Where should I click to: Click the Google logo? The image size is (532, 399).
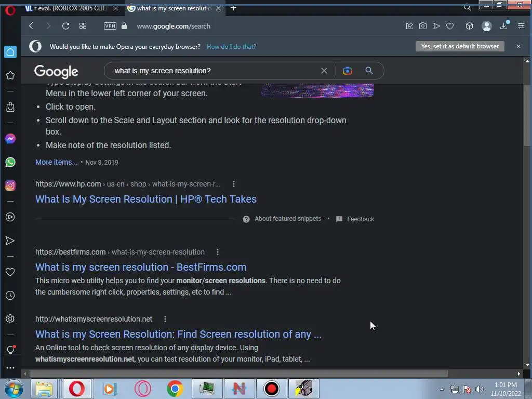(x=56, y=71)
